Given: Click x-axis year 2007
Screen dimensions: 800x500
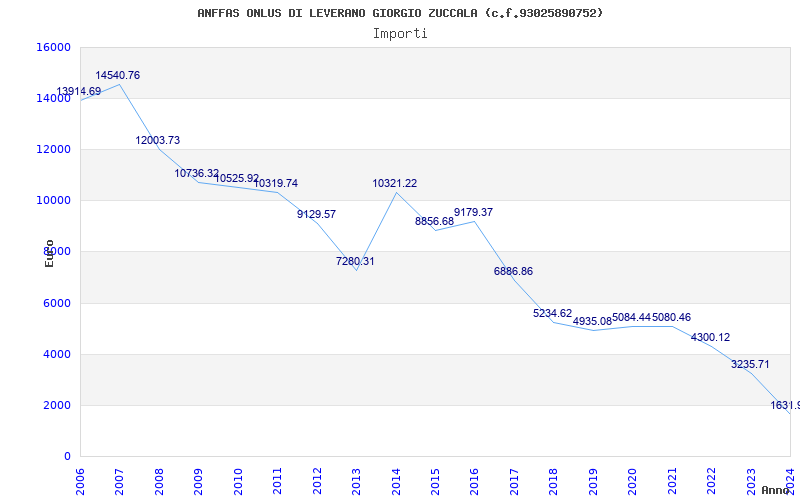Looking at the screenshot, I should click(120, 480).
